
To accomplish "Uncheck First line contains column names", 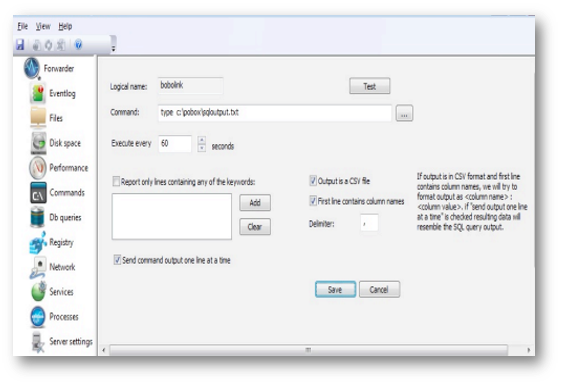I will tap(313, 201).
